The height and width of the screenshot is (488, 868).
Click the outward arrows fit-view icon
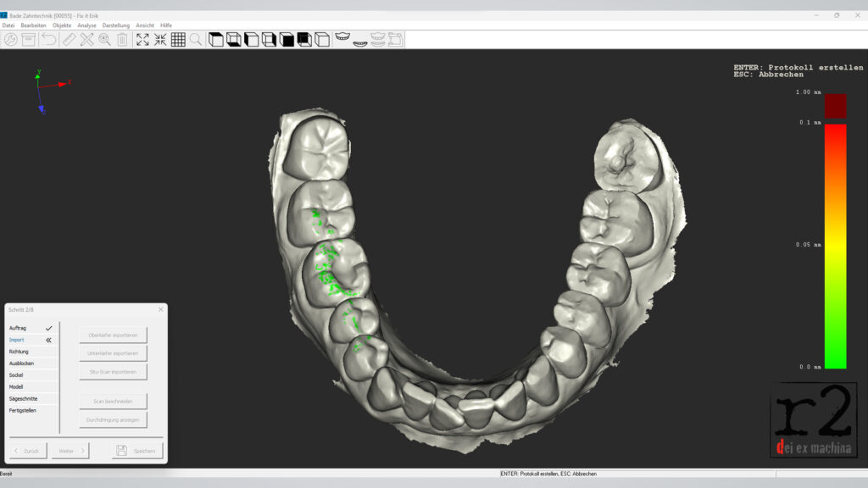coord(142,40)
